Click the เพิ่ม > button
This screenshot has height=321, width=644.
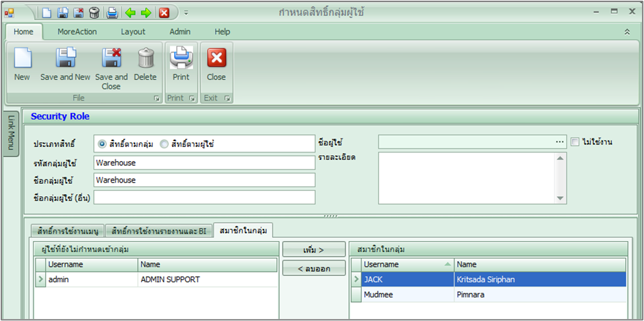[x=313, y=250]
